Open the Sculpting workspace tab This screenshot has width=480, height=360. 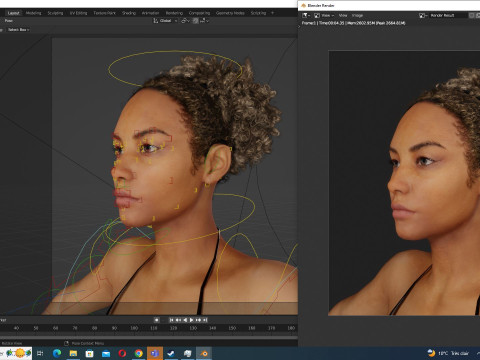pyautogui.click(x=55, y=13)
